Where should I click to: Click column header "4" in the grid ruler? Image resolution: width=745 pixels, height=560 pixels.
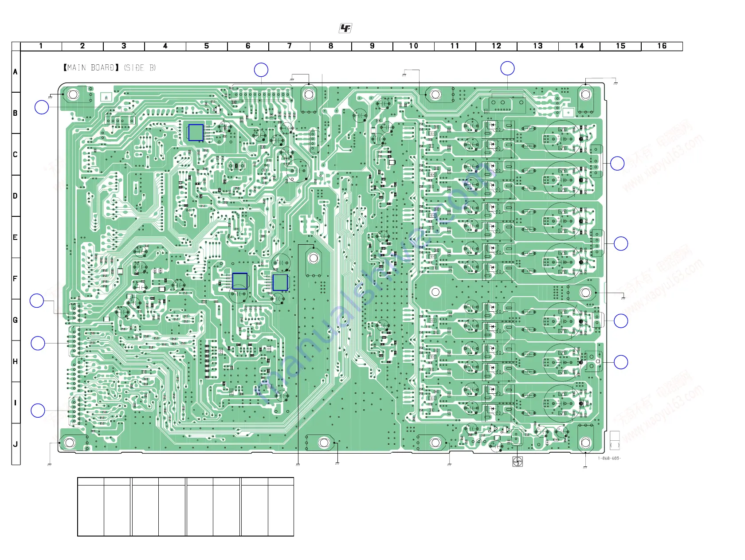tap(165, 46)
